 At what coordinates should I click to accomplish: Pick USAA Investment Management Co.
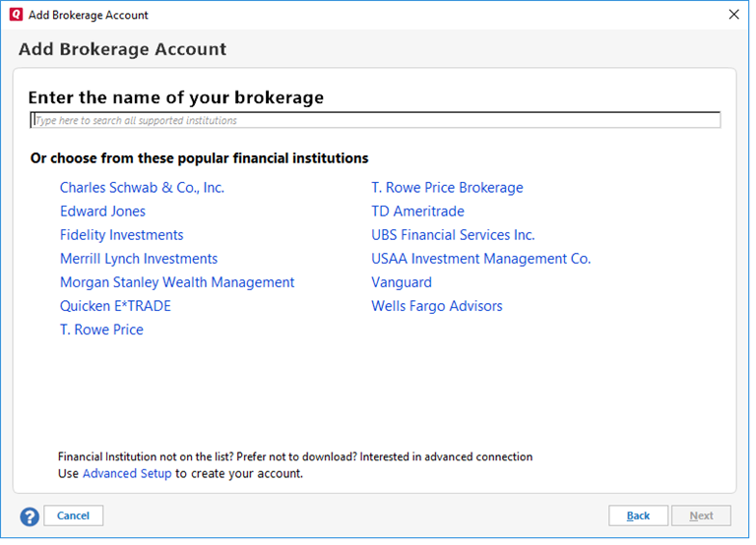tap(480, 259)
